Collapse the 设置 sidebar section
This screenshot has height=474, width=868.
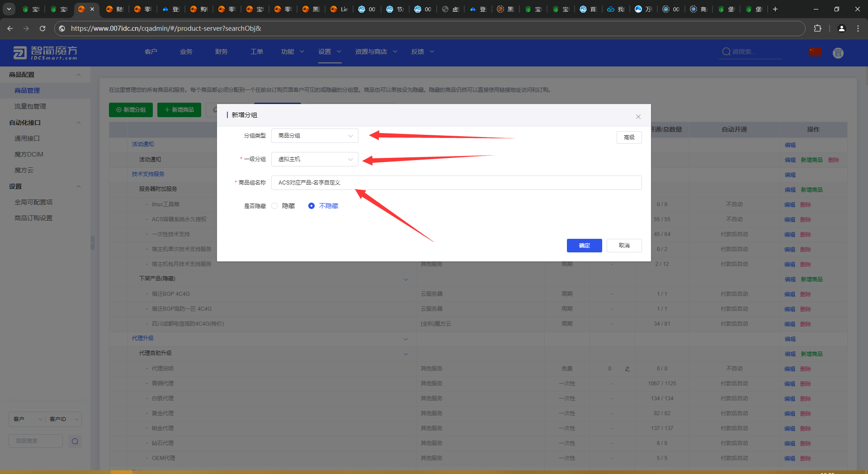click(x=79, y=186)
